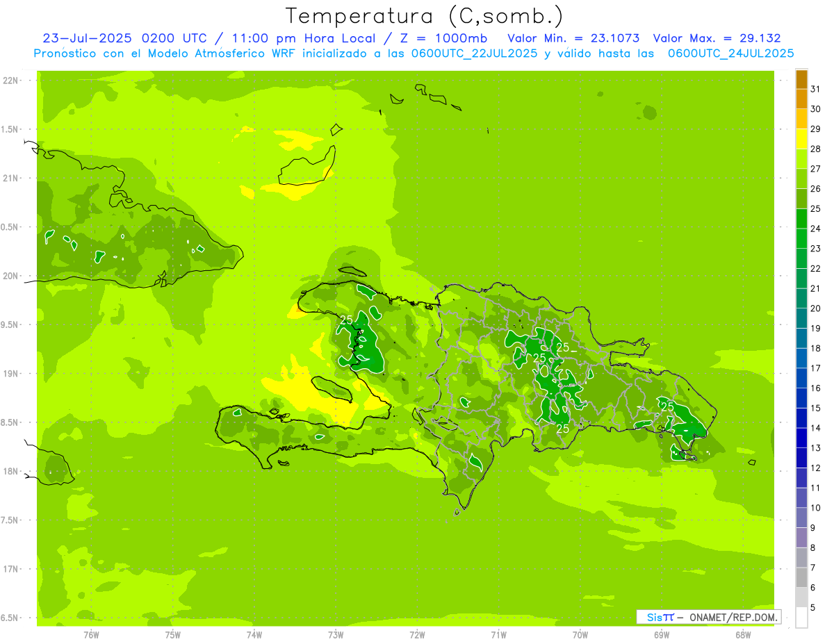Screen dimensions: 834x644
Task: Click the legend label '31'
Action: point(816,89)
